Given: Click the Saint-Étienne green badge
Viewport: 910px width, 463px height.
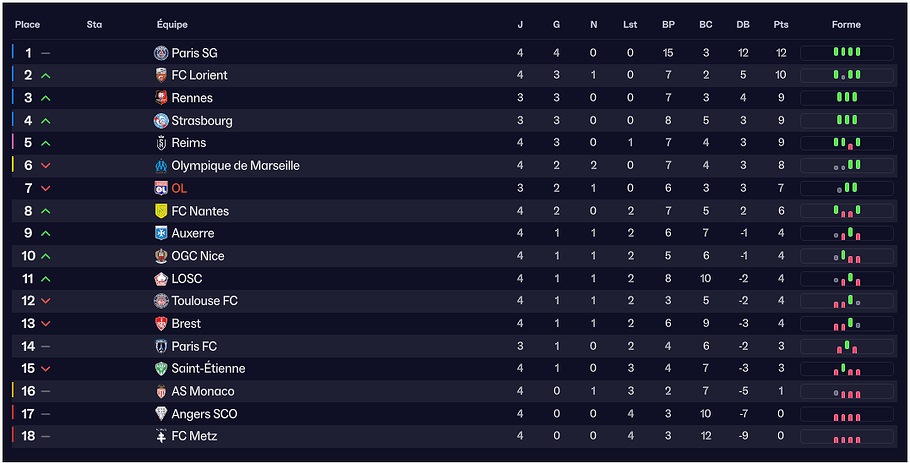Looking at the screenshot, I should 161,369.
